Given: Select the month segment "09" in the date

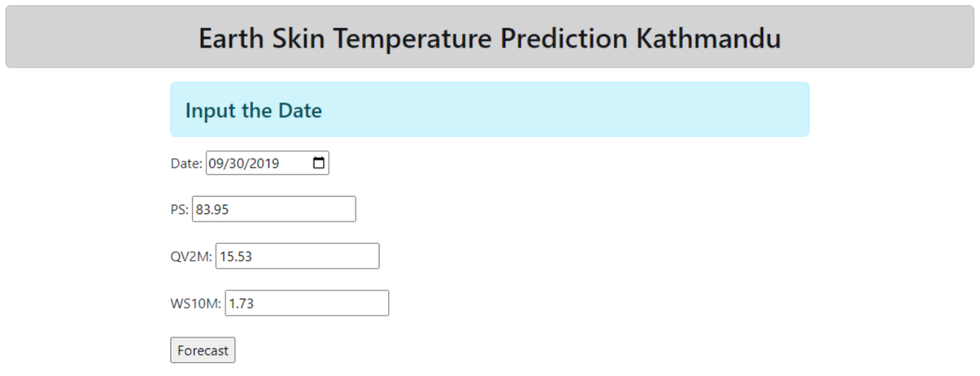Looking at the screenshot, I should coord(216,163).
